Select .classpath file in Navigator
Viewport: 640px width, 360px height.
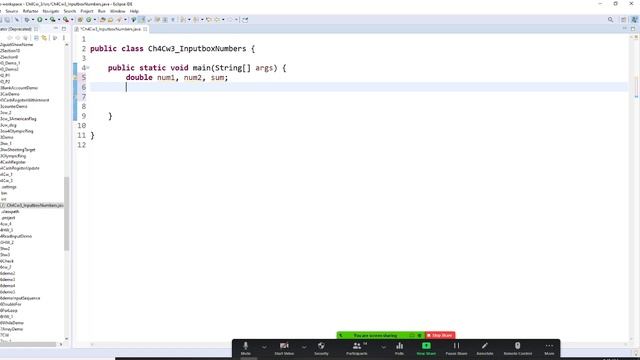tap(10, 211)
